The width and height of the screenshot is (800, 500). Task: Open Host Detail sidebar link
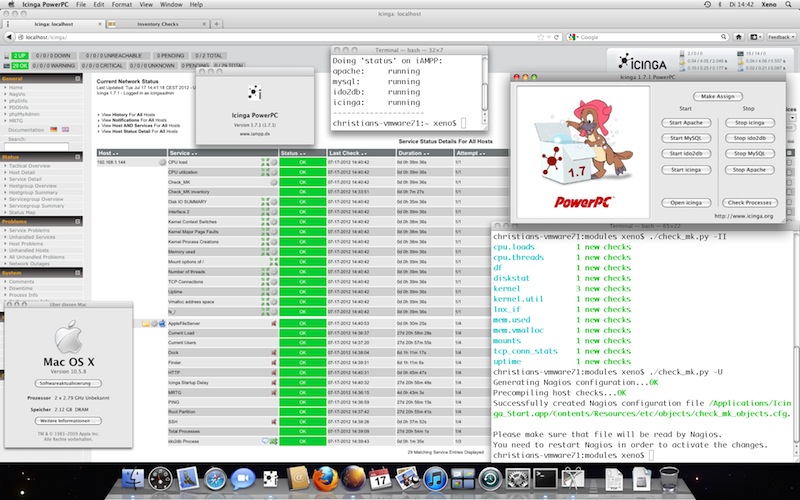click(x=22, y=172)
